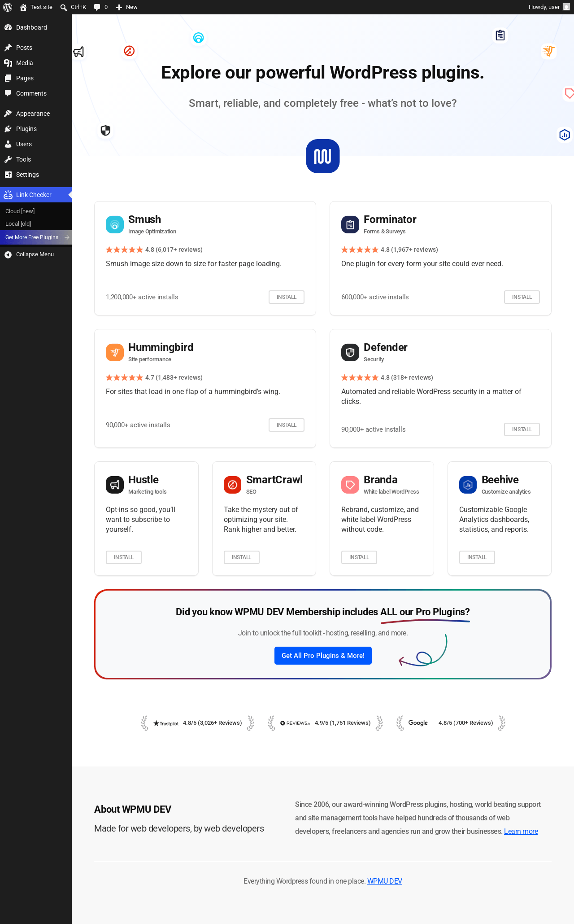Screen dimensions: 574x924
Task: Install the Smush plugin
Action: 287,297
